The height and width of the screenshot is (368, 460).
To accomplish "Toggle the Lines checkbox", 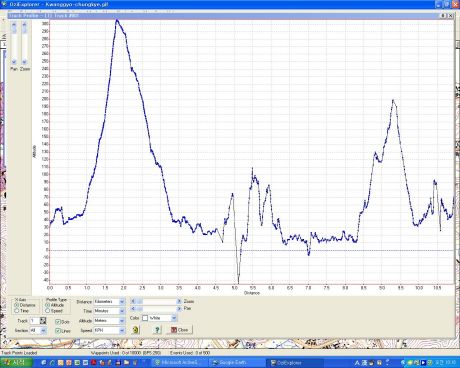I will [x=58, y=331].
